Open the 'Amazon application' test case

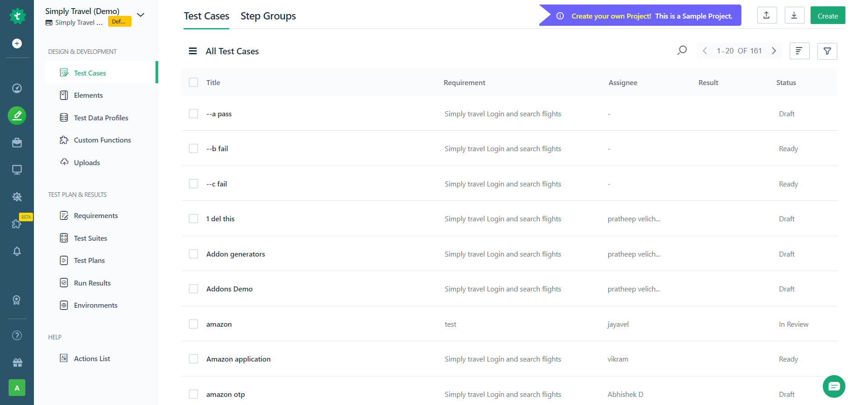pyautogui.click(x=238, y=359)
